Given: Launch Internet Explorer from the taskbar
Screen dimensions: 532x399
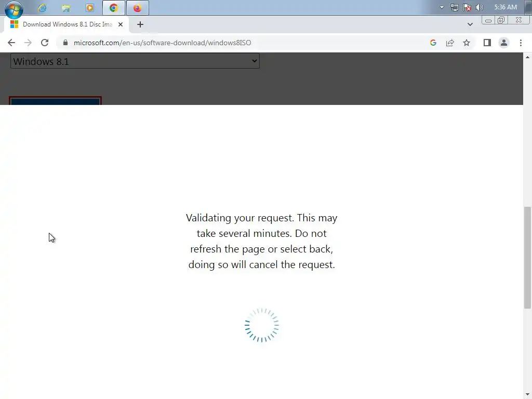Looking at the screenshot, I should point(42,8).
